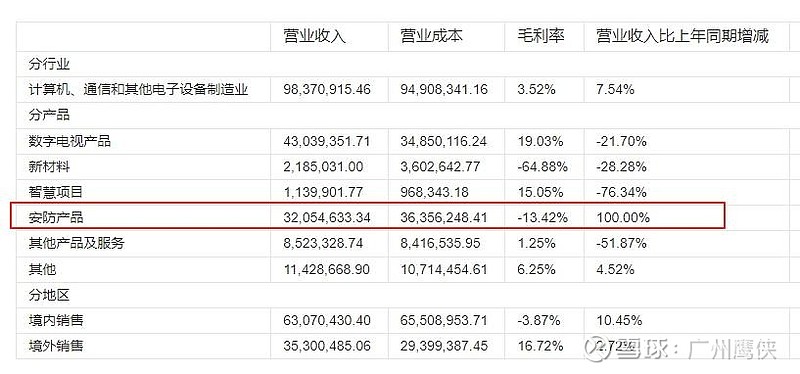Select the 计算机、通信和其他电子设备制造业 row label
The width and height of the screenshot is (800, 374).
pos(139,90)
